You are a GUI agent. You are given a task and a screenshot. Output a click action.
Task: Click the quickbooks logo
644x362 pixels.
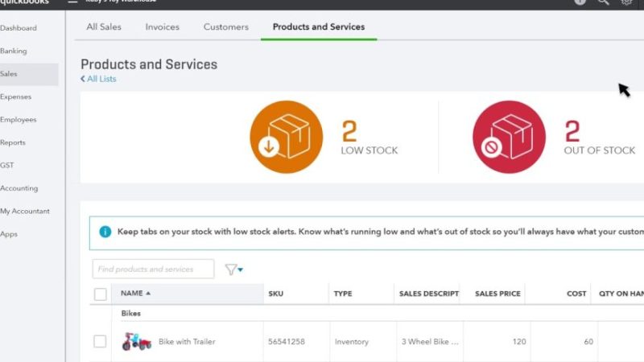tap(25, 2)
